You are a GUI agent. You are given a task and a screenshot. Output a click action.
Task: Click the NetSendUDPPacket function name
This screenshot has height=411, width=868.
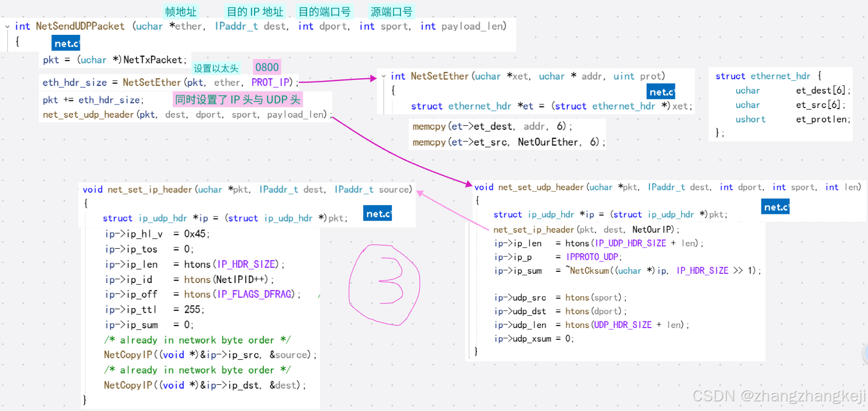point(80,26)
